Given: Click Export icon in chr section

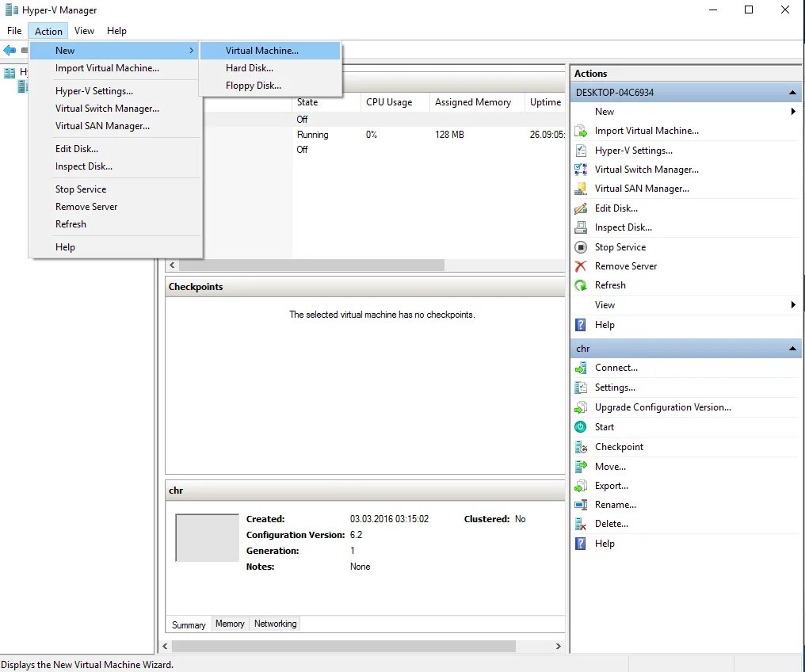Looking at the screenshot, I should point(581,486).
